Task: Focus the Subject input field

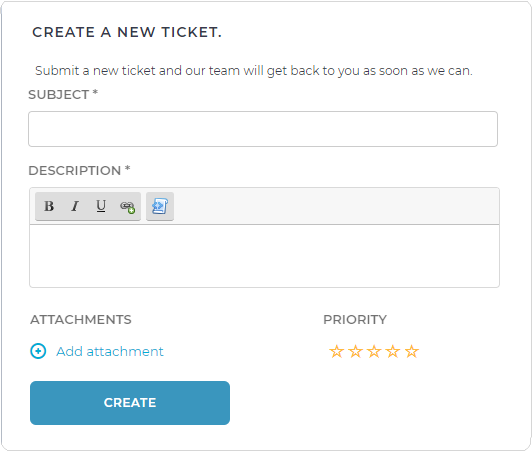Action: click(x=263, y=129)
